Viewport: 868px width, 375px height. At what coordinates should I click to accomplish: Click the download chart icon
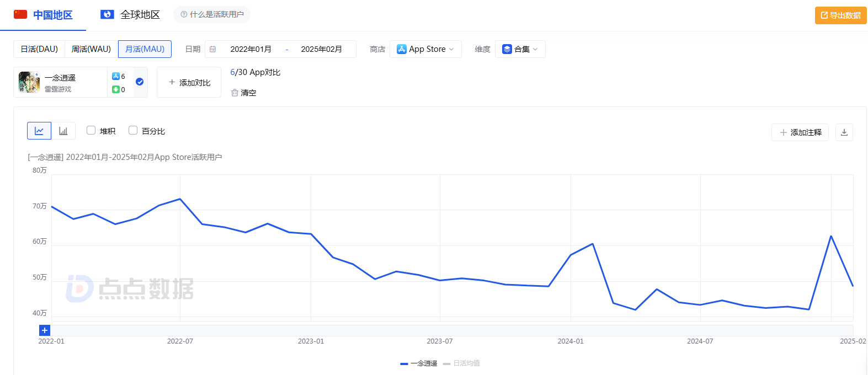[844, 132]
